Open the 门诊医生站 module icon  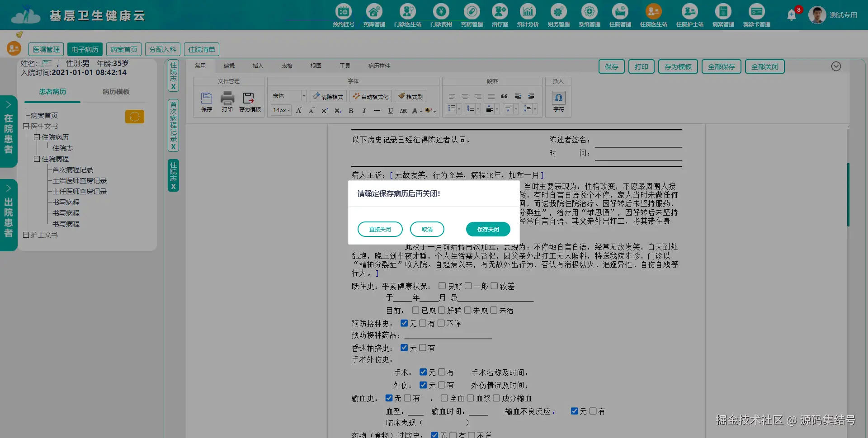pyautogui.click(x=407, y=11)
